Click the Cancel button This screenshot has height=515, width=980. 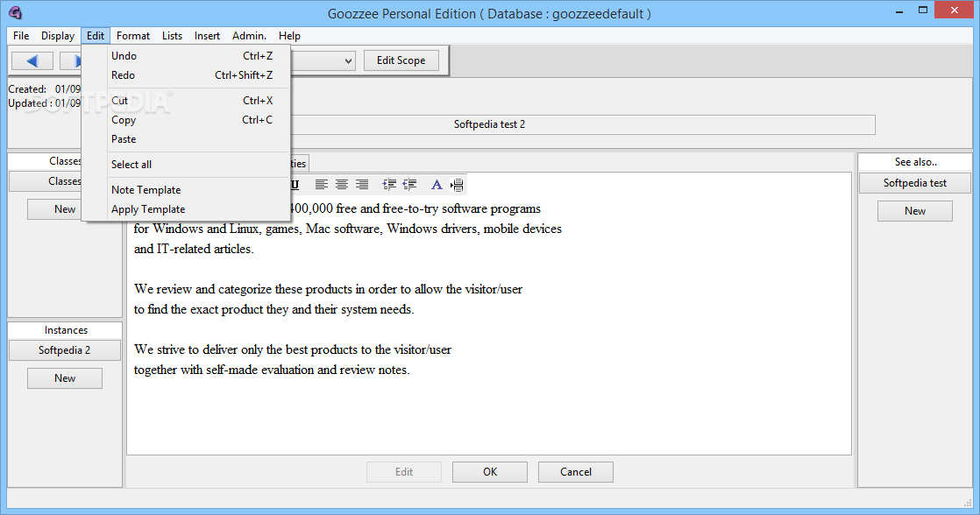576,472
